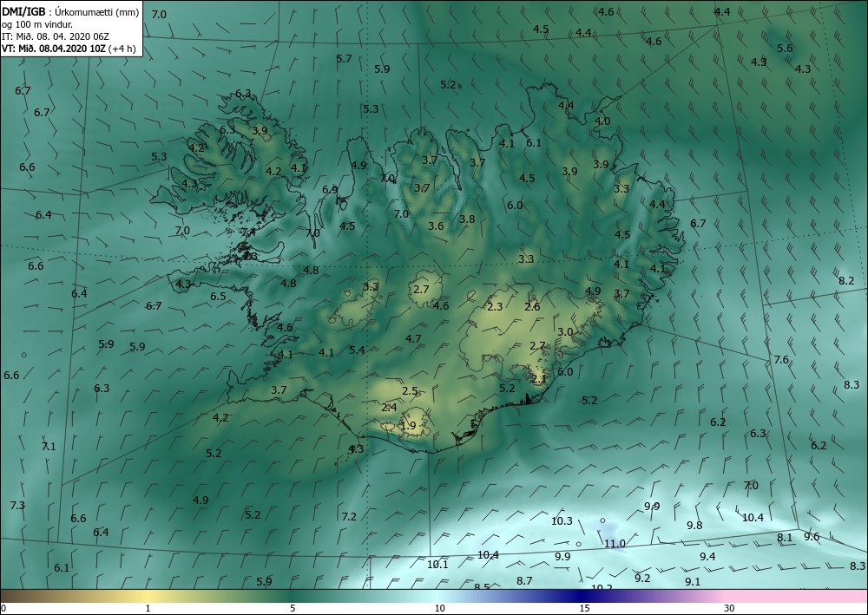This screenshot has width=868, height=615.
Task: Click the 30 label on the color scale
Action: [730, 609]
